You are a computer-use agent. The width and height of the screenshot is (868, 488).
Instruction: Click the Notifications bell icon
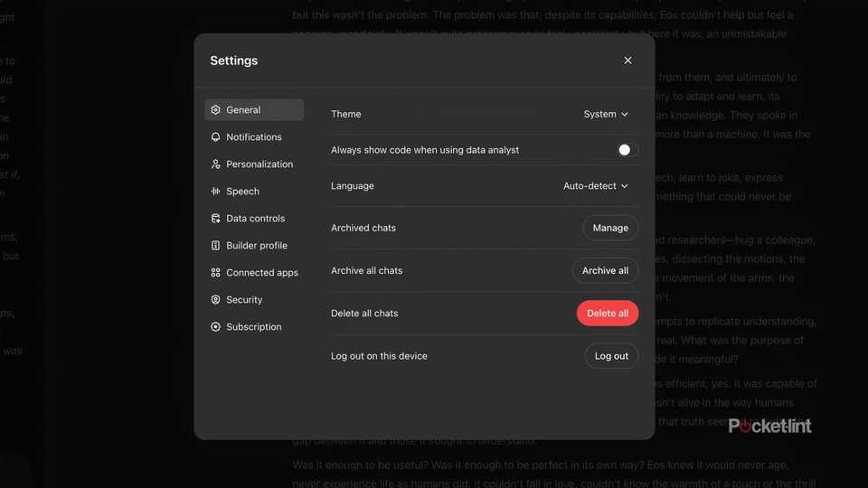click(x=215, y=137)
